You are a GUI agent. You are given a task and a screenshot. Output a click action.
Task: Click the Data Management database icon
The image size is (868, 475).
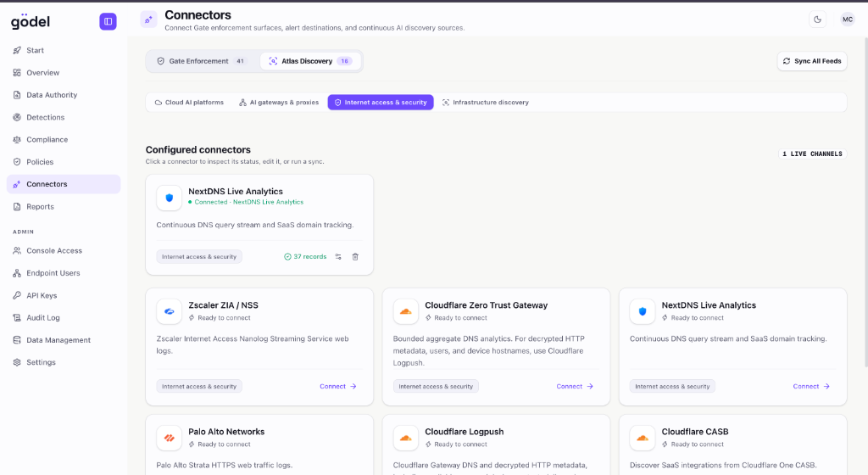point(17,340)
